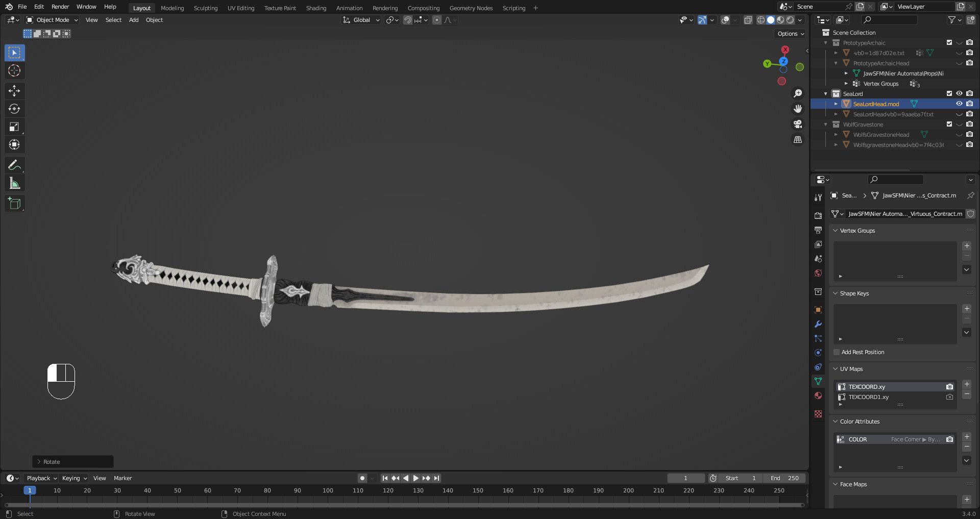Open the Geometry Nodes workspace tab
The width and height of the screenshot is (980, 519).
pyautogui.click(x=471, y=8)
